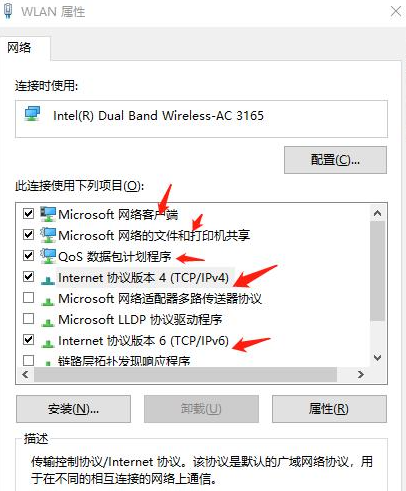Click the list scroll down arrow
Image resolution: width=406 pixels, height=491 pixels.
coord(377,358)
